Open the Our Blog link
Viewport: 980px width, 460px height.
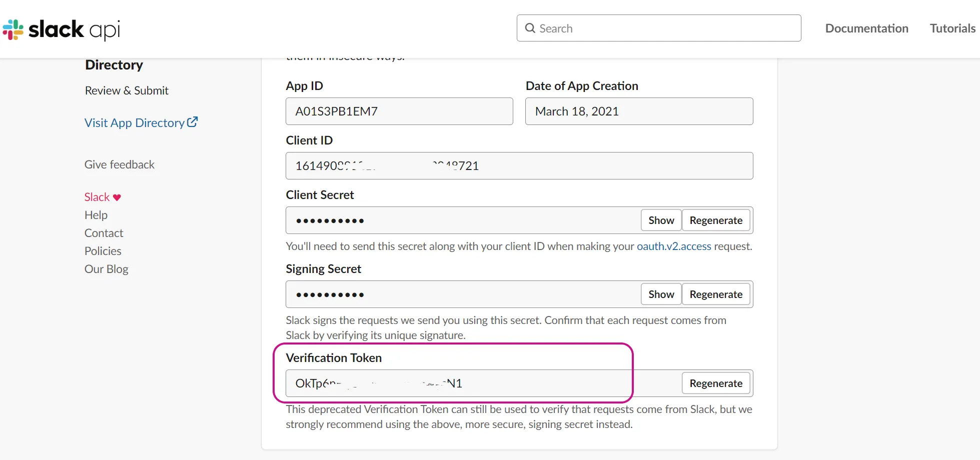[107, 269]
